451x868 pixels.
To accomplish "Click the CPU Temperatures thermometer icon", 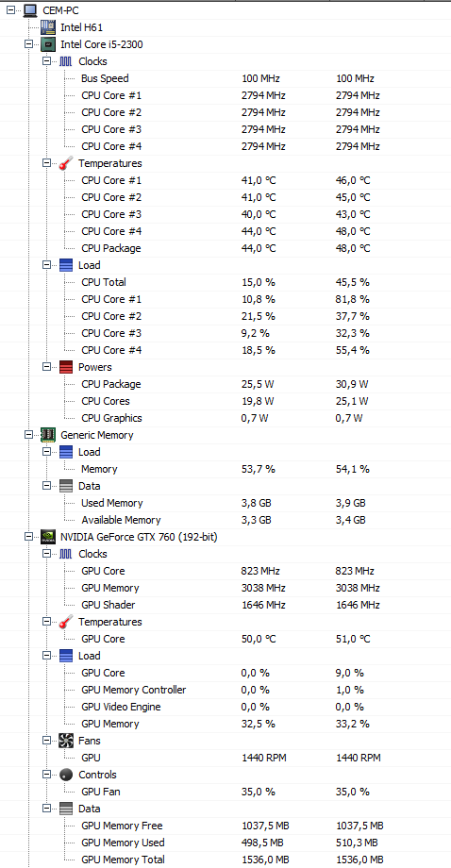I will (66, 163).
